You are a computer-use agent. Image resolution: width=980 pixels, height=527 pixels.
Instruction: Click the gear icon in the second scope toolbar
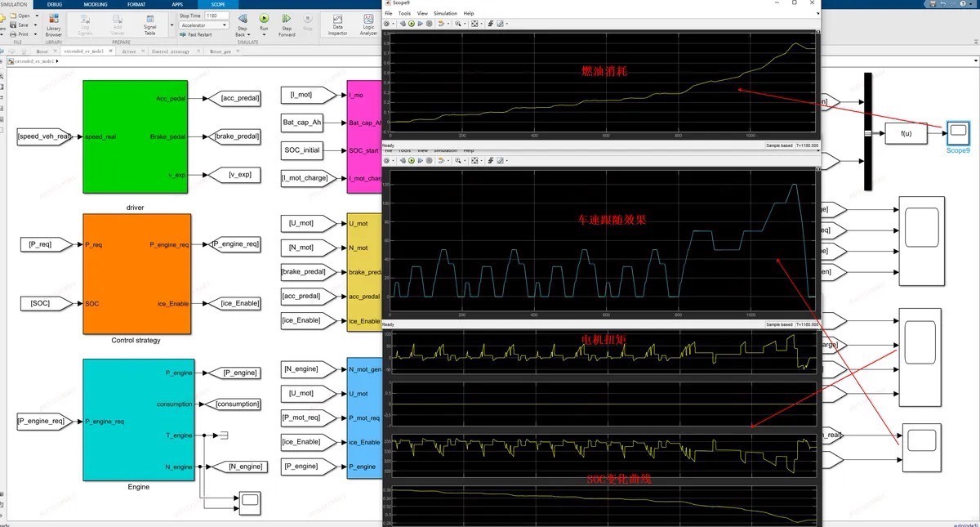(x=386, y=161)
